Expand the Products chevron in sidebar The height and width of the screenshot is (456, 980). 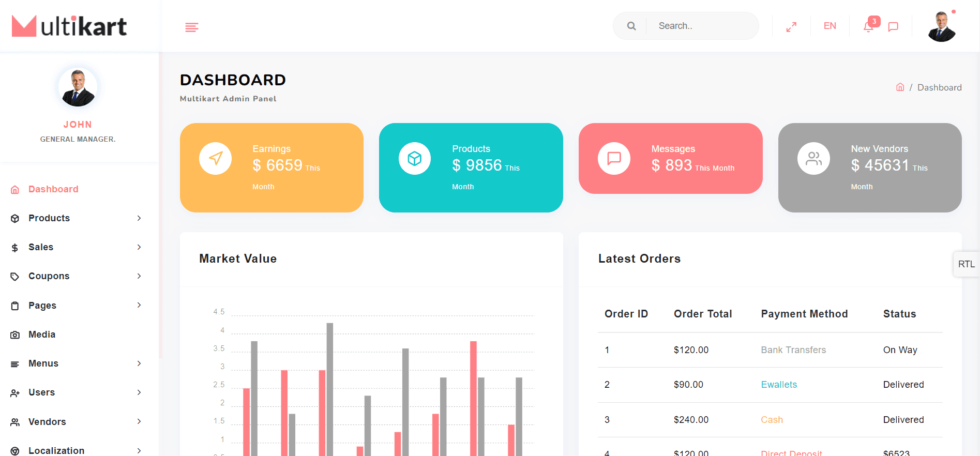coord(139,218)
